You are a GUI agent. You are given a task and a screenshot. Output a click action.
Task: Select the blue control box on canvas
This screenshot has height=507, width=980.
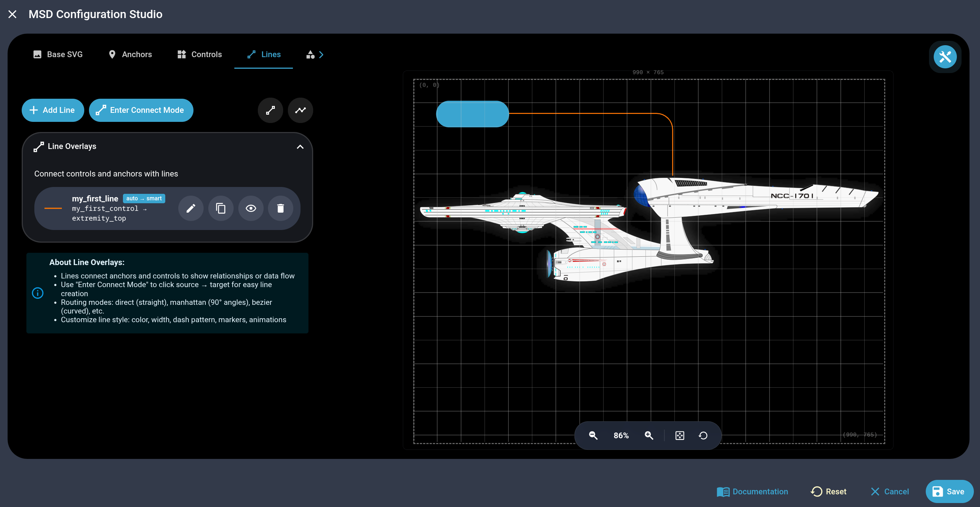472,114
